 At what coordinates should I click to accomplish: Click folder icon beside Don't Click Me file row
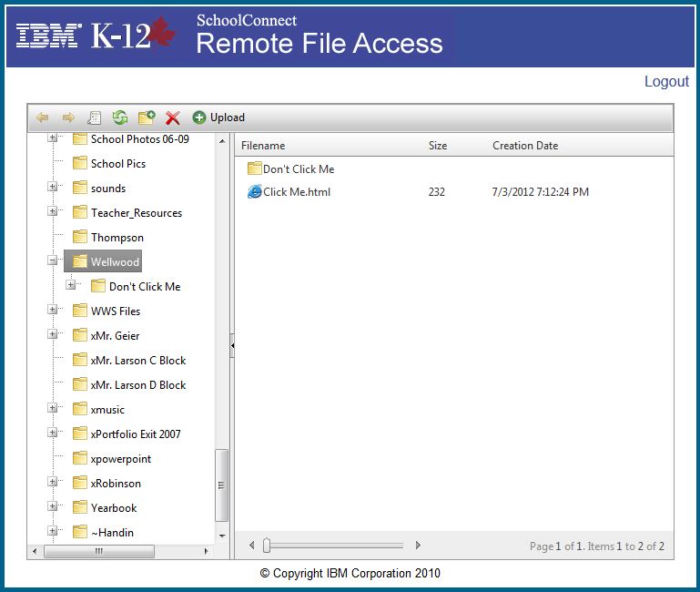pyautogui.click(x=255, y=168)
